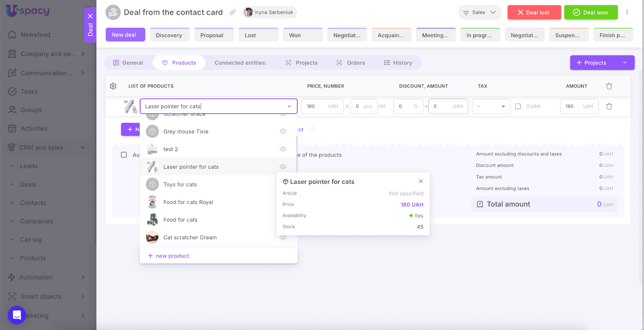Toggle eye icon next to test 2
The image size is (644, 330).
[x=283, y=149]
